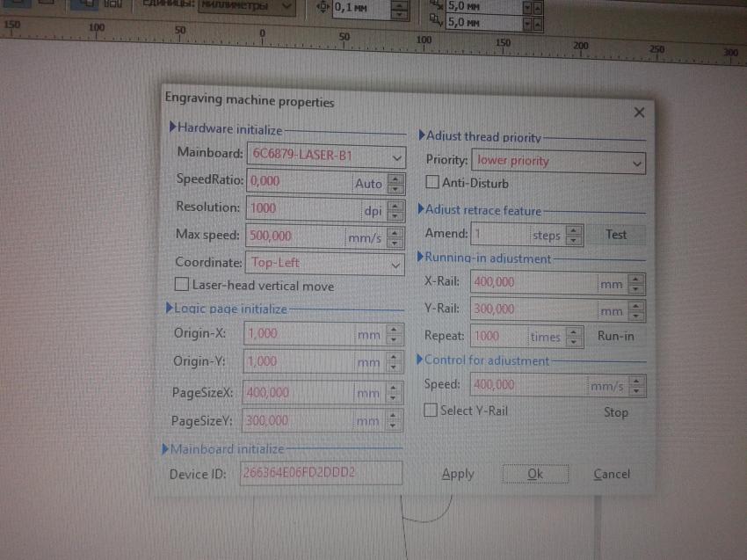
Task: Tick Laser-head vertical move checkbox
Action: click(x=182, y=285)
